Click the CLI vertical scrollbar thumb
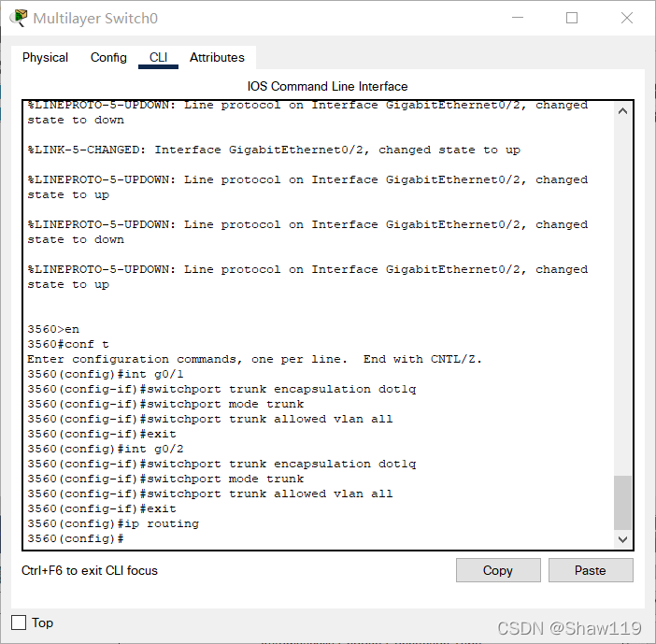Screen dimensions: 656x644 point(622,503)
